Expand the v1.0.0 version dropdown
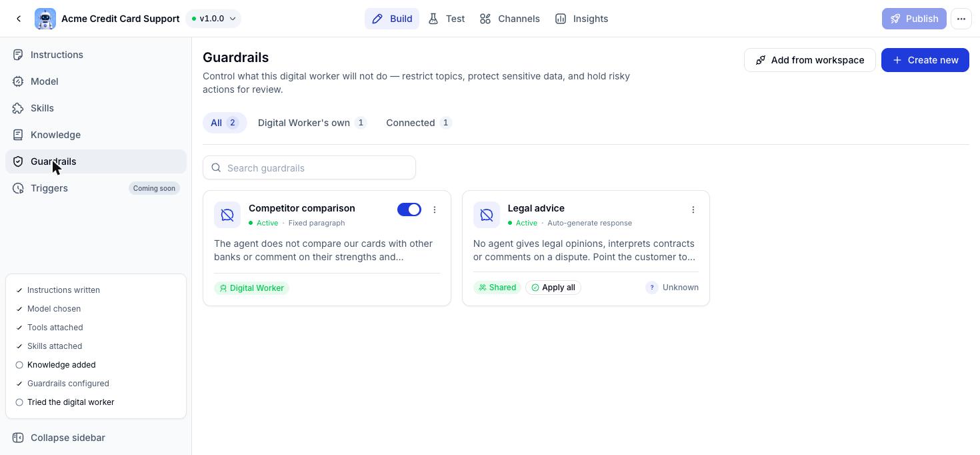Screen dimensions: 980x455 pyautogui.click(x=213, y=19)
